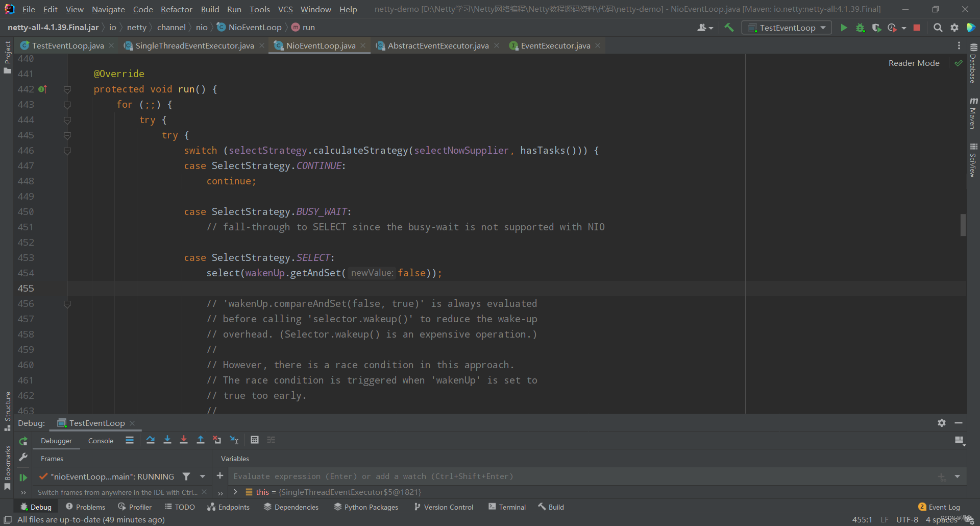This screenshot has height=526, width=980.
Task: Expand the 'this' variable node
Action: (235, 492)
